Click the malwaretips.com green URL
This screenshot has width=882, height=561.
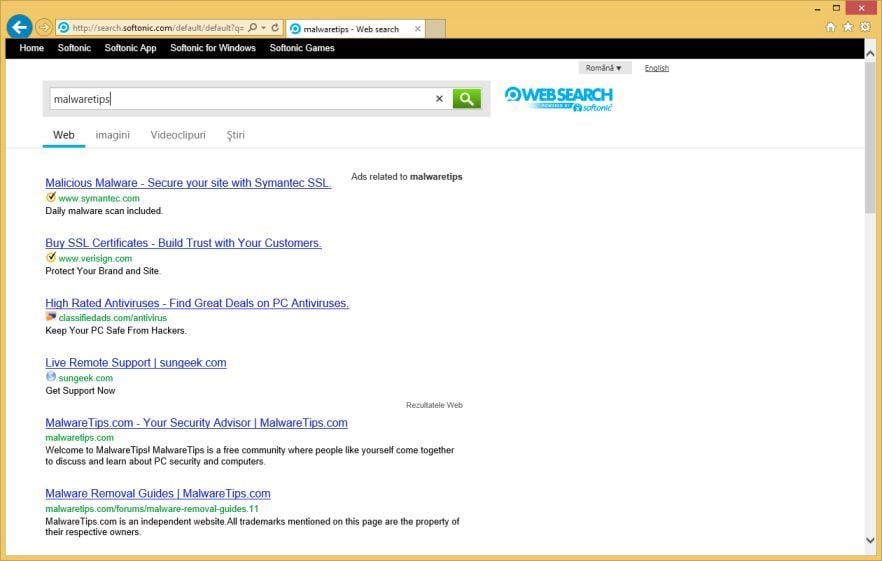pos(79,438)
